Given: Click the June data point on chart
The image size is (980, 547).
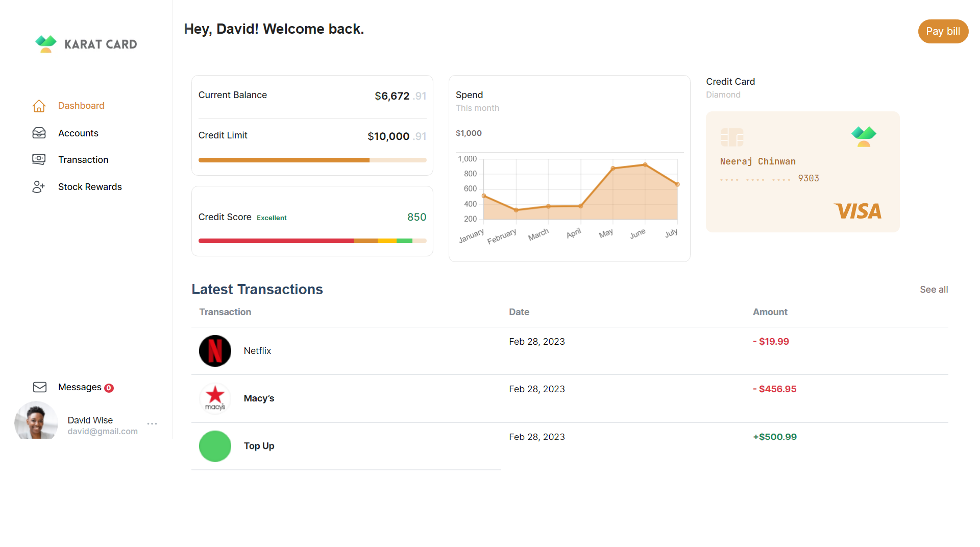Looking at the screenshot, I should pos(645,164).
